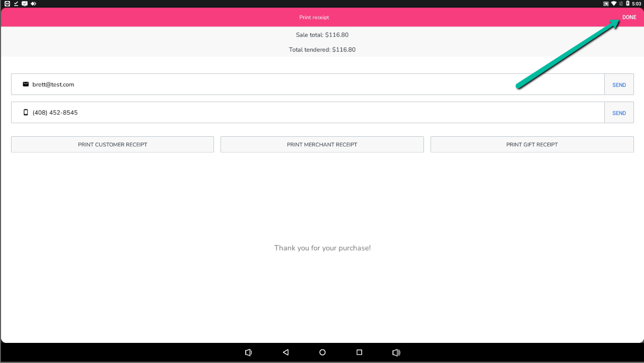Tap the volume up speaker icon
The image size is (644, 363).
pyautogui.click(x=396, y=352)
